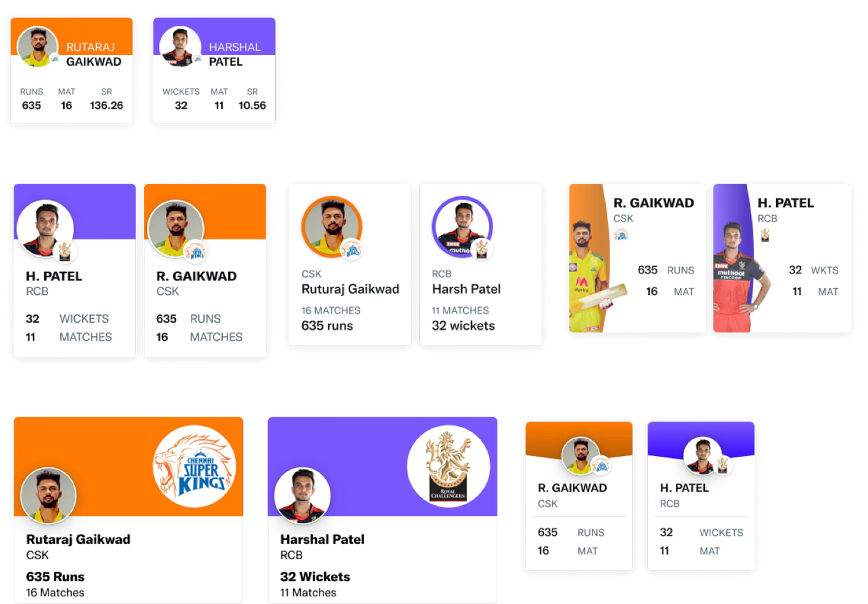
Task: Click the Rutaraj Gaikwad name in large orange card
Action: (78, 540)
